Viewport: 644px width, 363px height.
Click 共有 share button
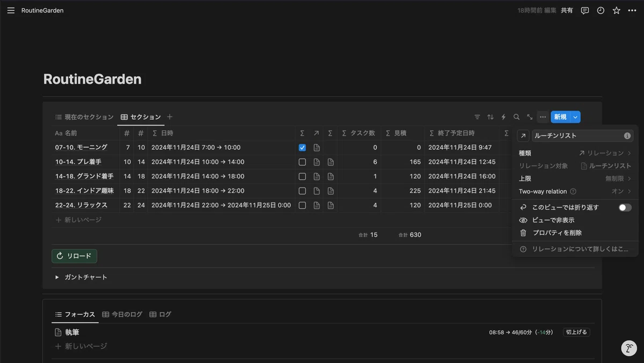tap(567, 10)
